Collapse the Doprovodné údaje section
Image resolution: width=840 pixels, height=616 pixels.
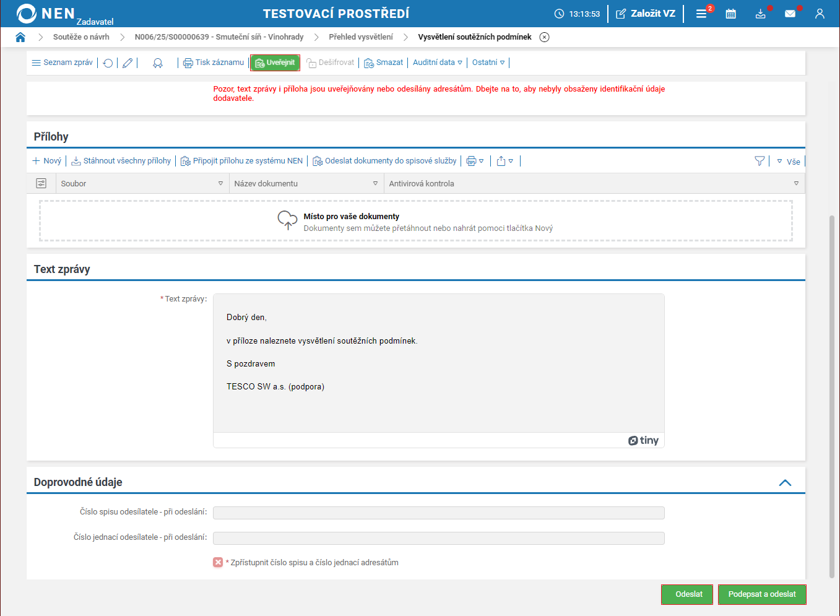785,483
